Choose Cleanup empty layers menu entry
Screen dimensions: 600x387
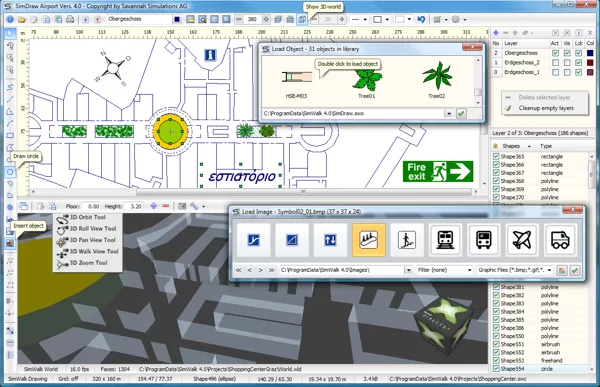pyautogui.click(x=545, y=108)
